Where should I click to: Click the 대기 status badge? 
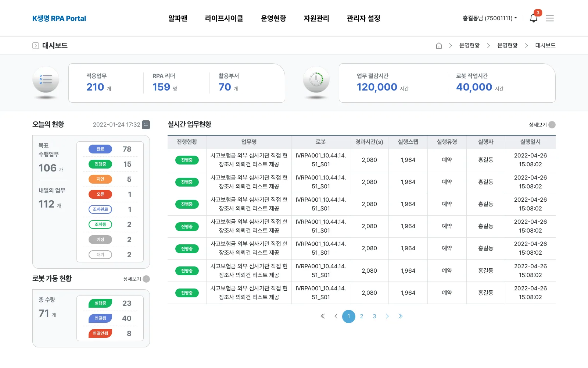100,255
